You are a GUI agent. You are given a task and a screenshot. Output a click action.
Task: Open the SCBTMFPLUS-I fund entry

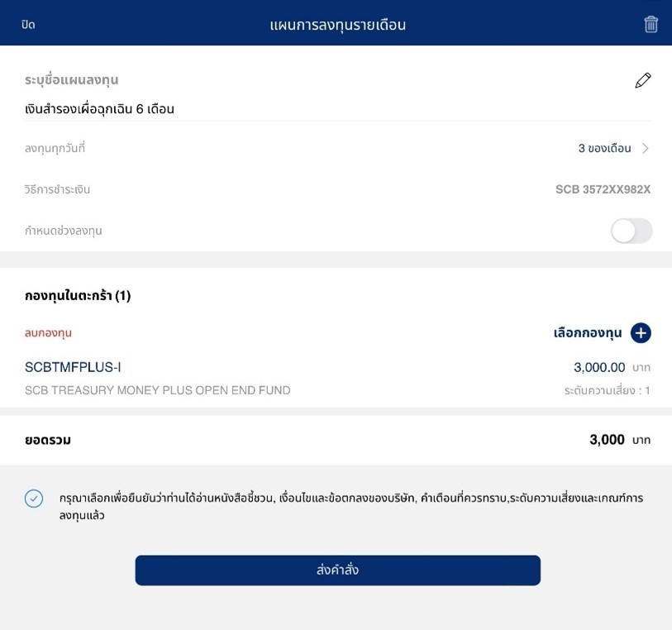point(73,367)
